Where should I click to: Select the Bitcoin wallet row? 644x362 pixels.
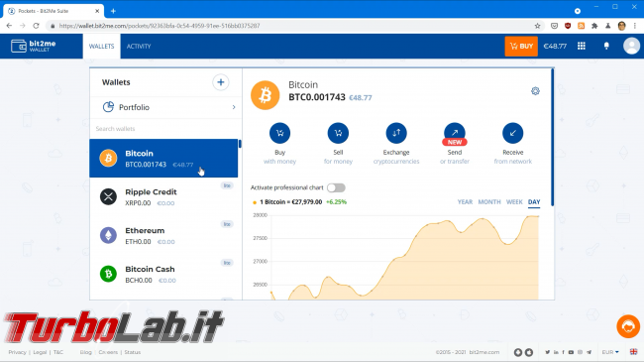point(163,159)
